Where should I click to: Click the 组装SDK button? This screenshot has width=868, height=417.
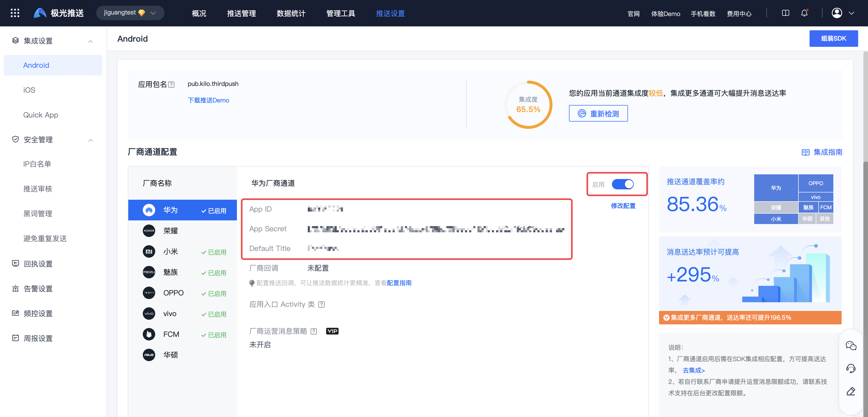click(833, 39)
